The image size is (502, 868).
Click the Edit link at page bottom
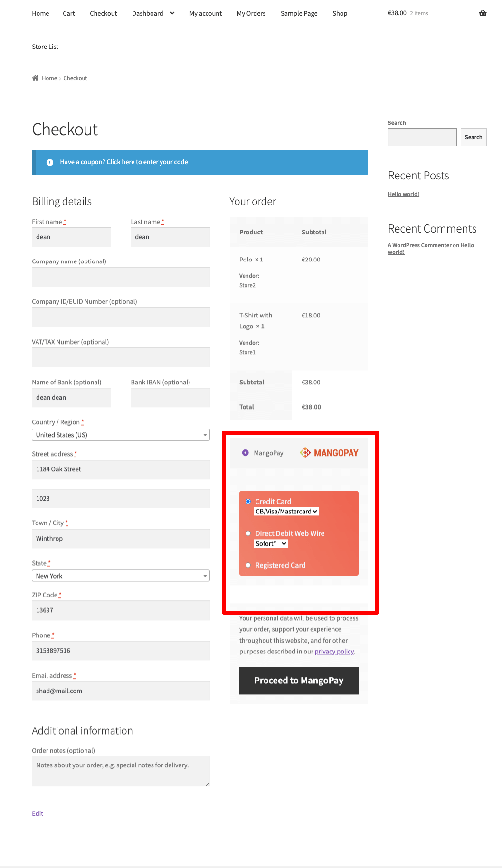pyautogui.click(x=38, y=813)
